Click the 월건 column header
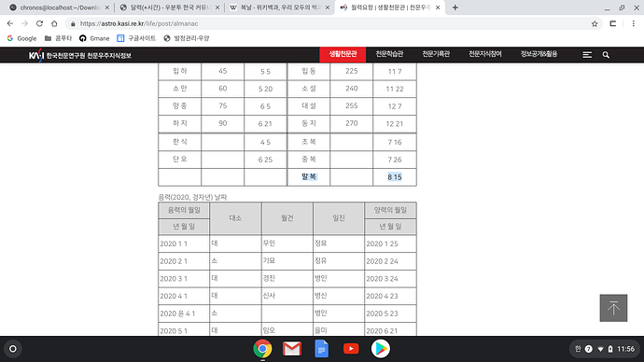Screen dimensions: 644x362 (x=287, y=218)
